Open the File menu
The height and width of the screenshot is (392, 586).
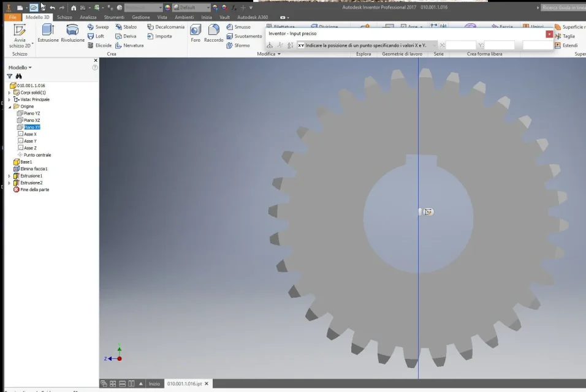coord(13,17)
